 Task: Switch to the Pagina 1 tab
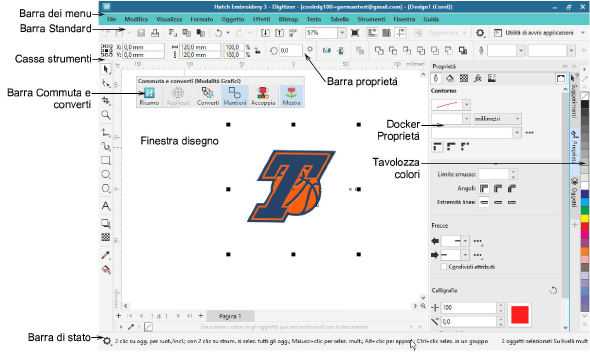(x=230, y=316)
